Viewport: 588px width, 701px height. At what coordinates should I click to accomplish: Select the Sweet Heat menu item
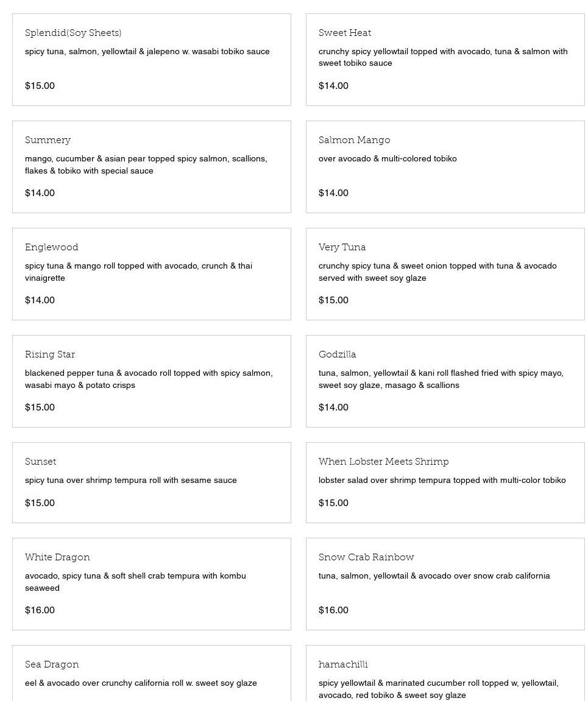[x=345, y=33]
